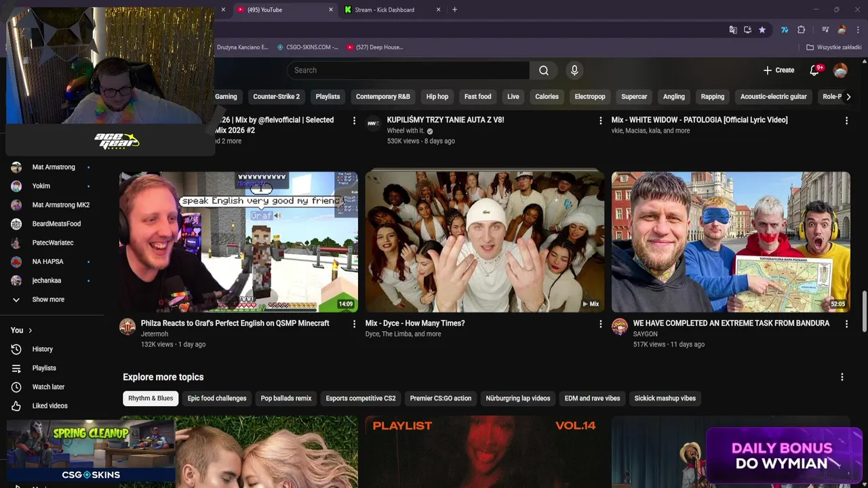Select the Contemporary R&B chip

(383, 97)
